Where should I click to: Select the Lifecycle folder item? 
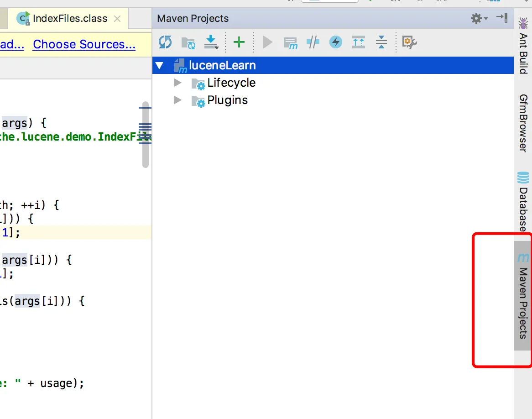tap(224, 83)
